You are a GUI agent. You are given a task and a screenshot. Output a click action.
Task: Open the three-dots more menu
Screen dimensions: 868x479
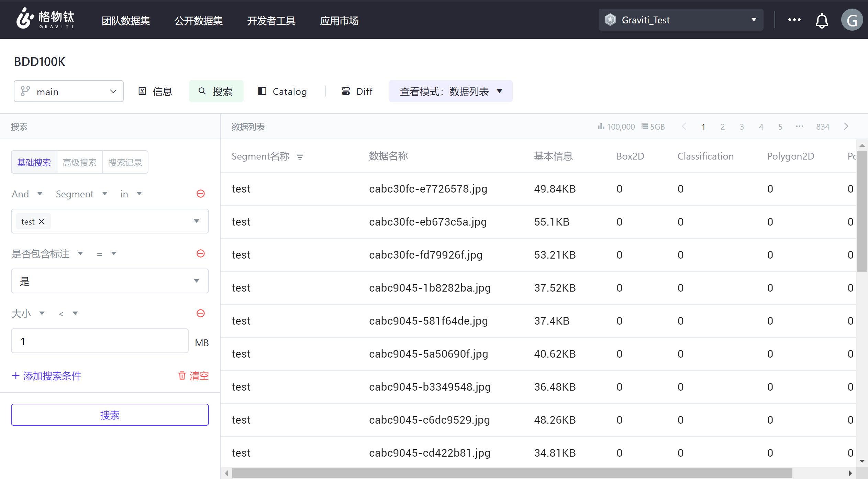(x=794, y=20)
